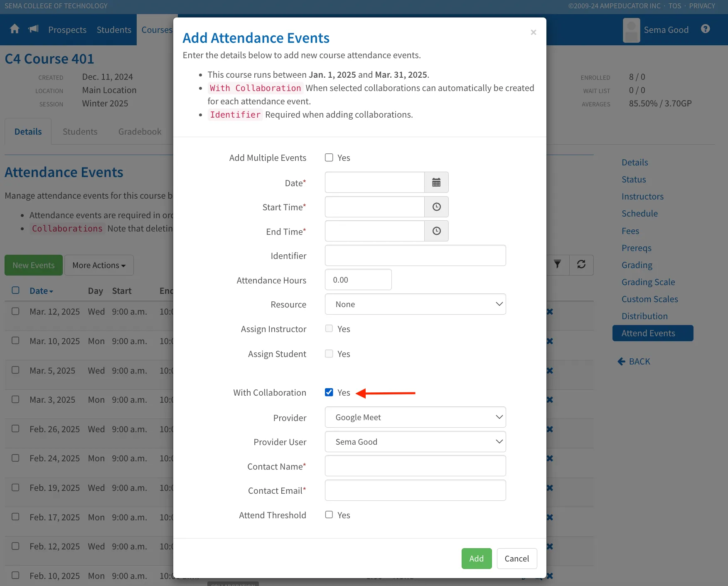Open the Grading Scale sidebar link
Screen dimensions: 728x586
point(648,282)
